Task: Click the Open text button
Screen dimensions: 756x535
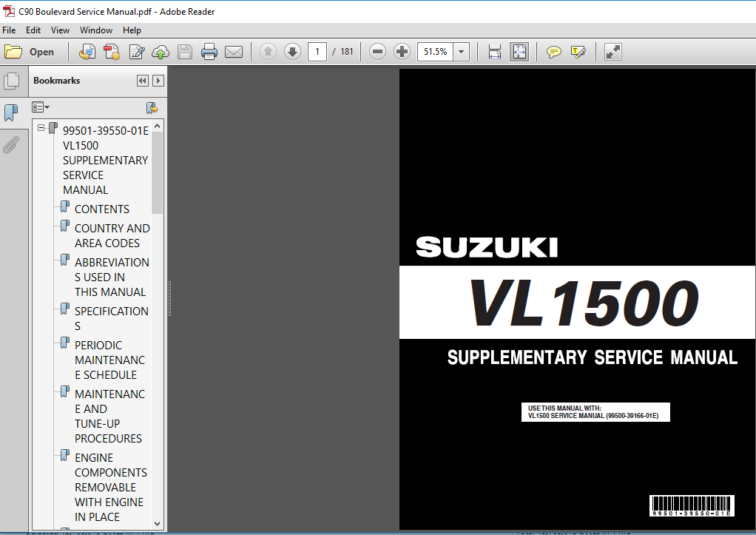Action: tap(41, 52)
